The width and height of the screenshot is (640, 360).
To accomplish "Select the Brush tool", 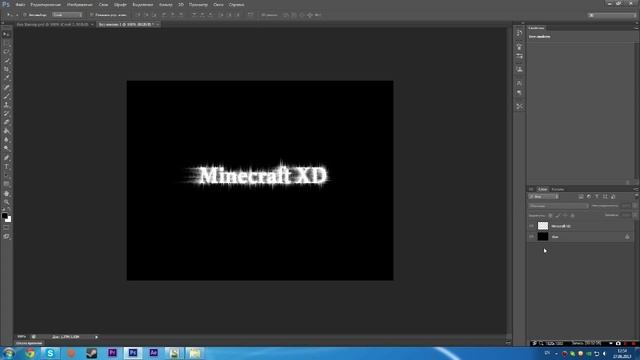I will tap(7, 96).
